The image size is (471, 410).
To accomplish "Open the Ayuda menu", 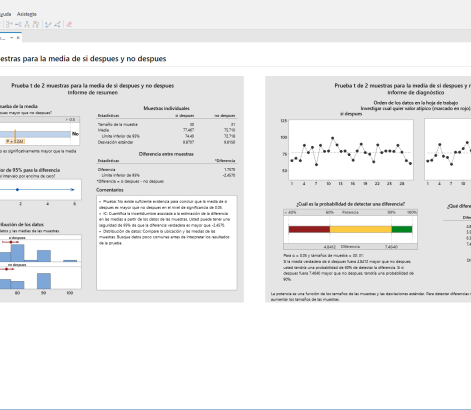I will [x=5, y=14].
